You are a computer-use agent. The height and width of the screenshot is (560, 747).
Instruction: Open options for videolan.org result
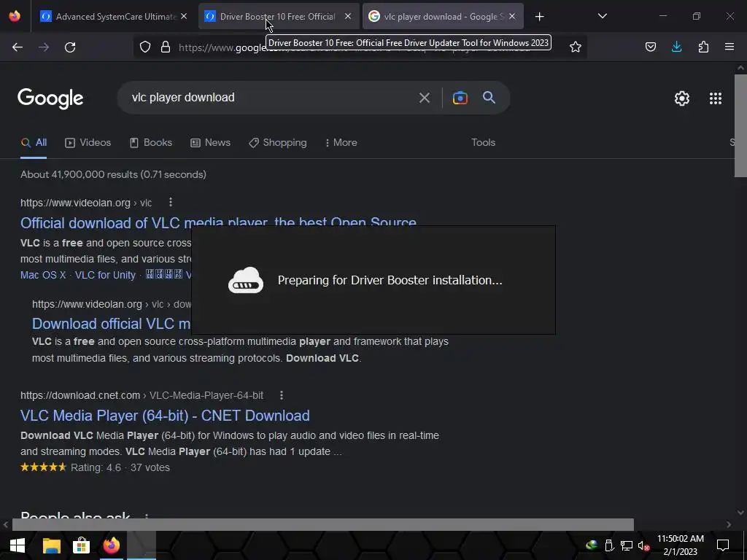pos(171,203)
